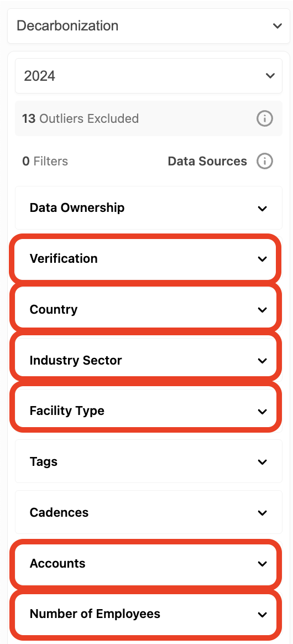Open the Decarbonization dropdown

click(x=149, y=26)
